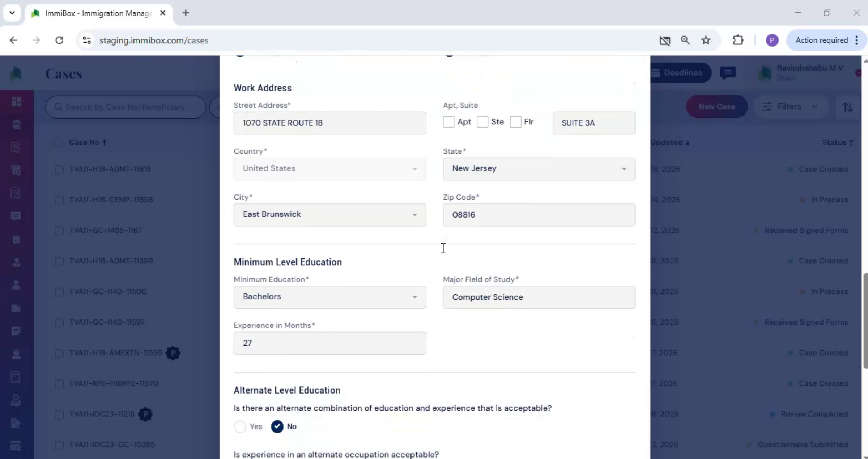Check the Apt checkbox
Screen dimensions: 868x459
(x=448, y=122)
